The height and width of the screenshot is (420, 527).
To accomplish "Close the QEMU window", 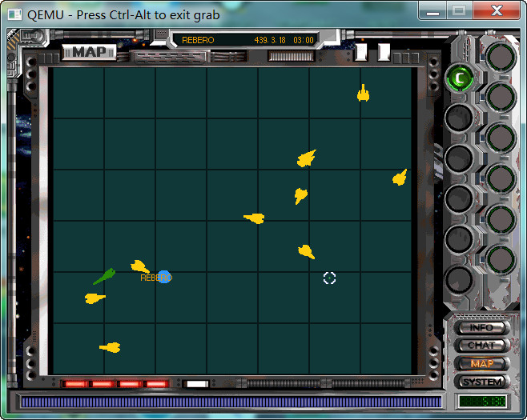I will pos(497,10).
